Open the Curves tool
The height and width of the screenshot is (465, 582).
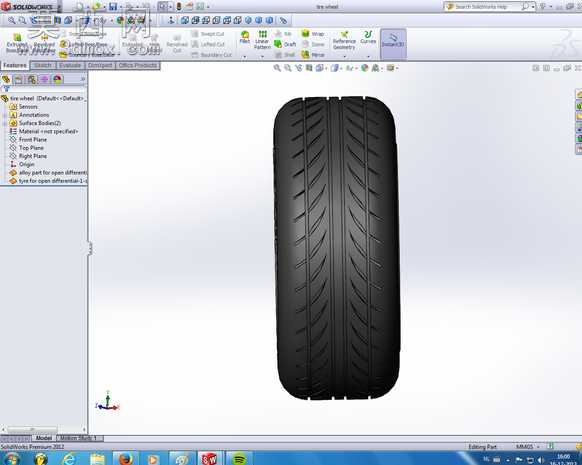coord(368,37)
